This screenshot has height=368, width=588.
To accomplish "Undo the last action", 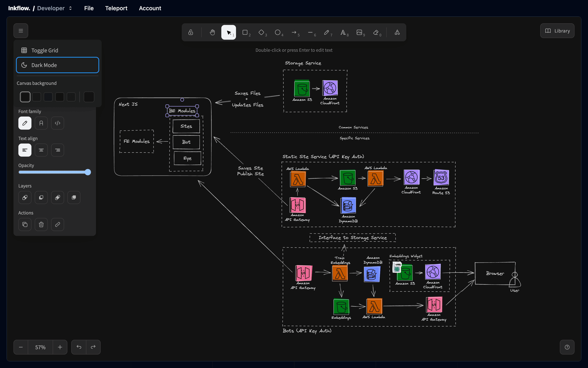I will [79, 347].
